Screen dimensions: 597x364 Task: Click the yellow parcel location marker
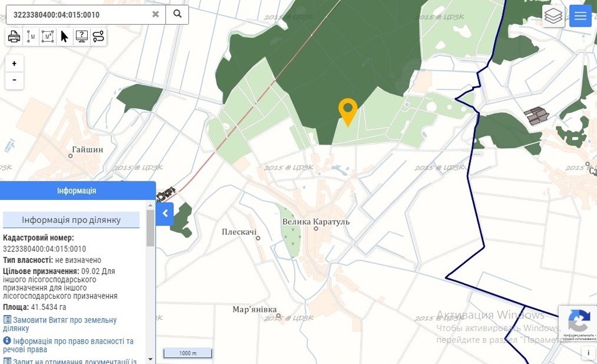348,109
